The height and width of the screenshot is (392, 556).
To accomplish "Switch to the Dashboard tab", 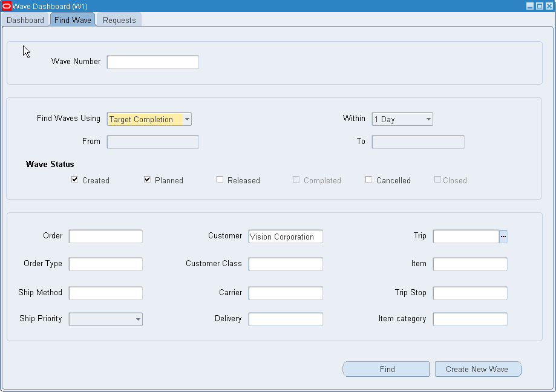I will pyautogui.click(x=25, y=20).
